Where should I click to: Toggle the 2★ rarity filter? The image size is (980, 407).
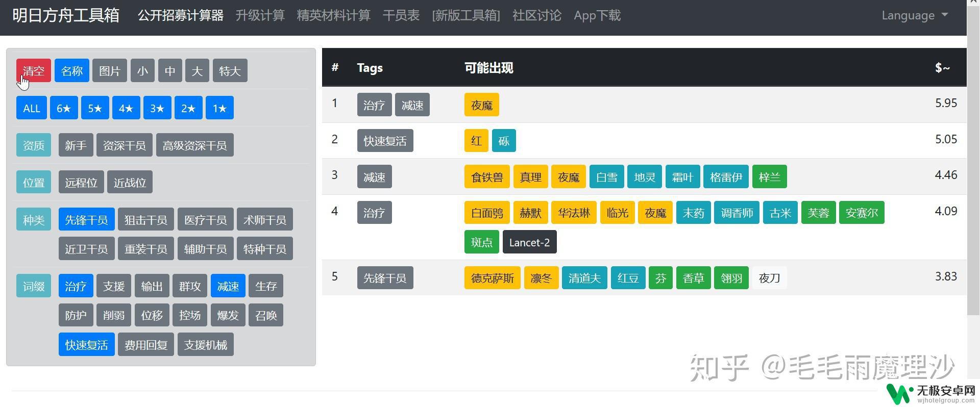[x=188, y=108]
